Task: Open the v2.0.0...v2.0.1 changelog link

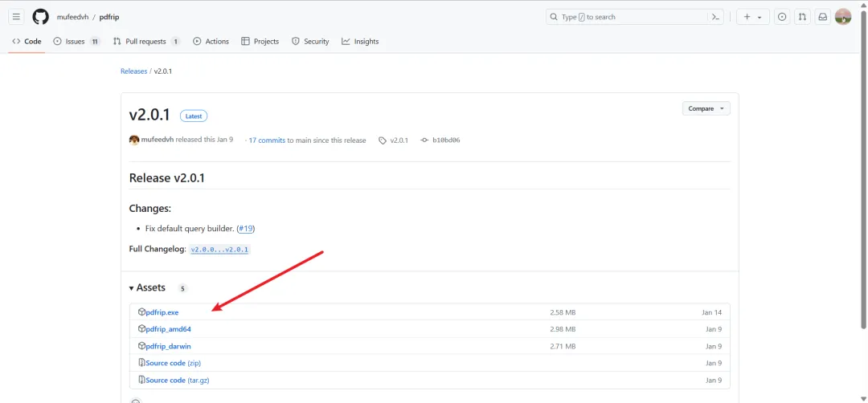Action: [219, 250]
